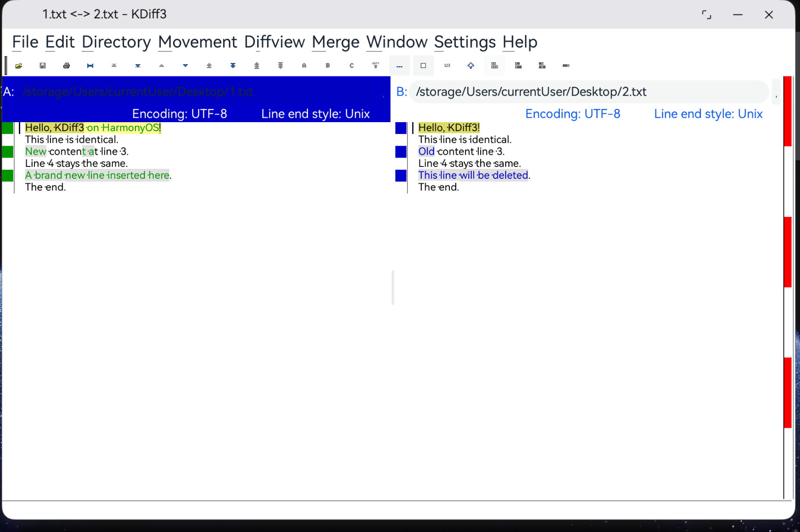Click the B: label in the right header
The width and height of the screenshot is (800, 532).
402,91
